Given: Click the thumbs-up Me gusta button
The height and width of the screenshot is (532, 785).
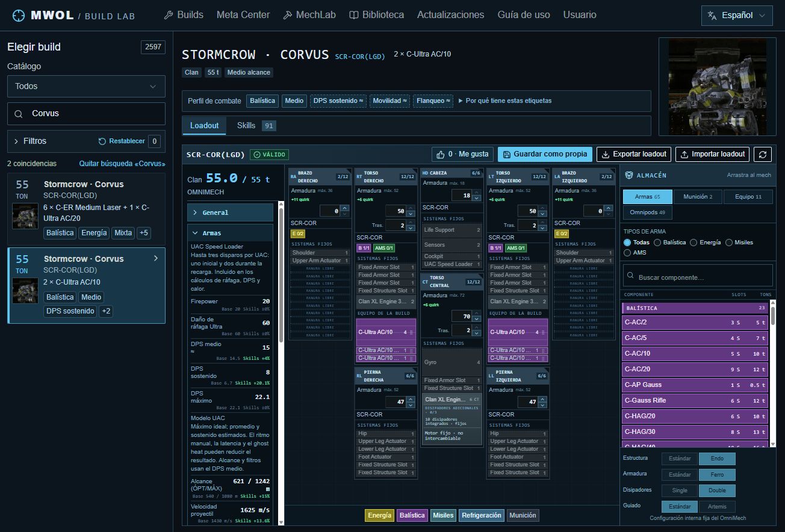Looking at the screenshot, I should [x=462, y=154].
